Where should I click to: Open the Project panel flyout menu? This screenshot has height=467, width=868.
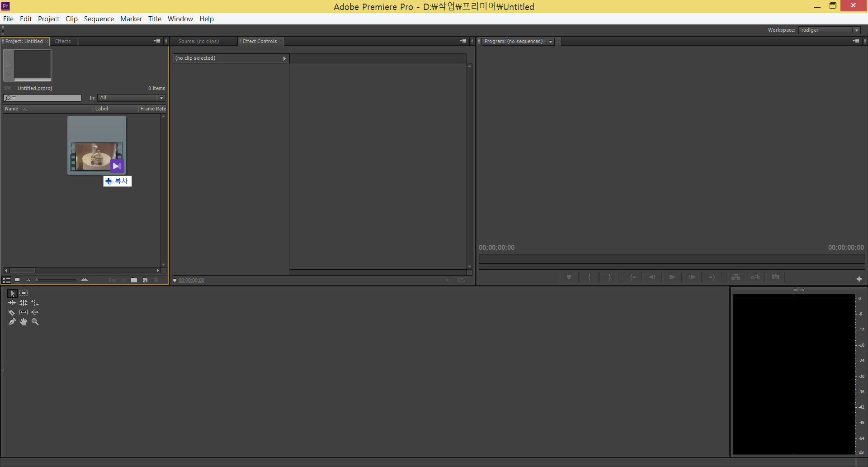[157, 41]
